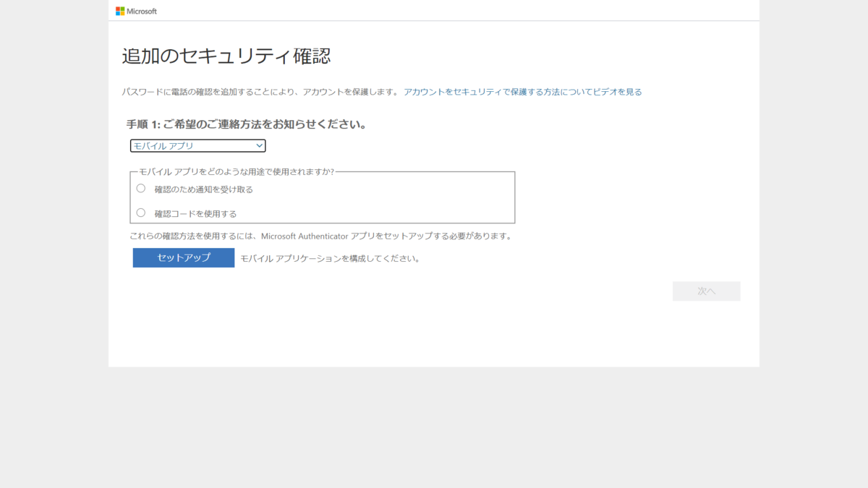This screenshot has width=868, height=488.
Task: Select 確認コードを使用する radio button
Action: (141, 213)
